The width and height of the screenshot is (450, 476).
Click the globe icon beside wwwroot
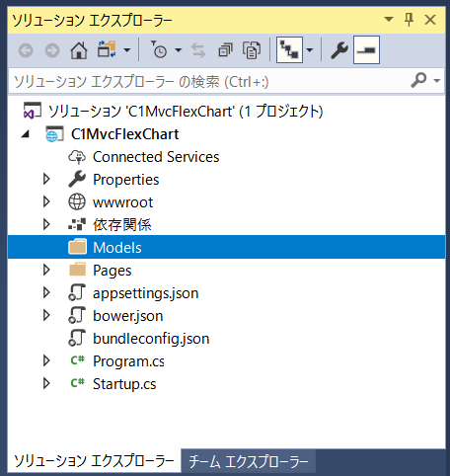click(x=77, y=201)
